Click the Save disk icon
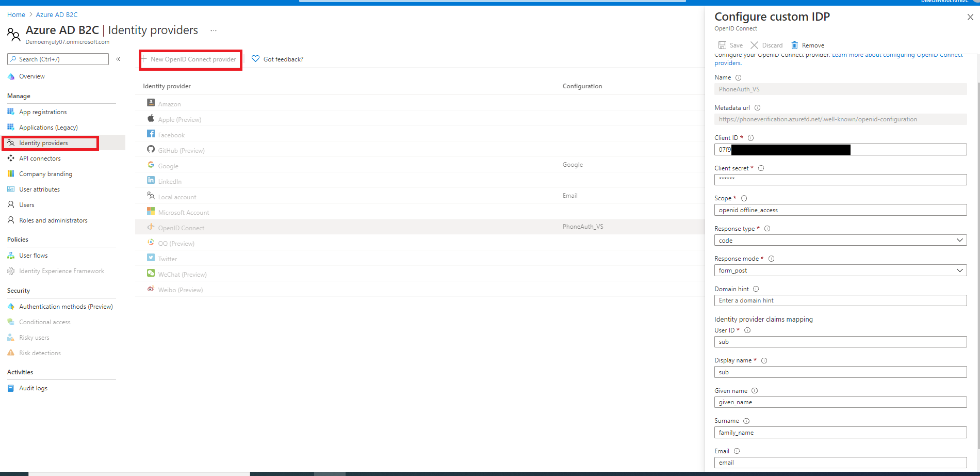980x476 pixels. [x=723, y=45]
